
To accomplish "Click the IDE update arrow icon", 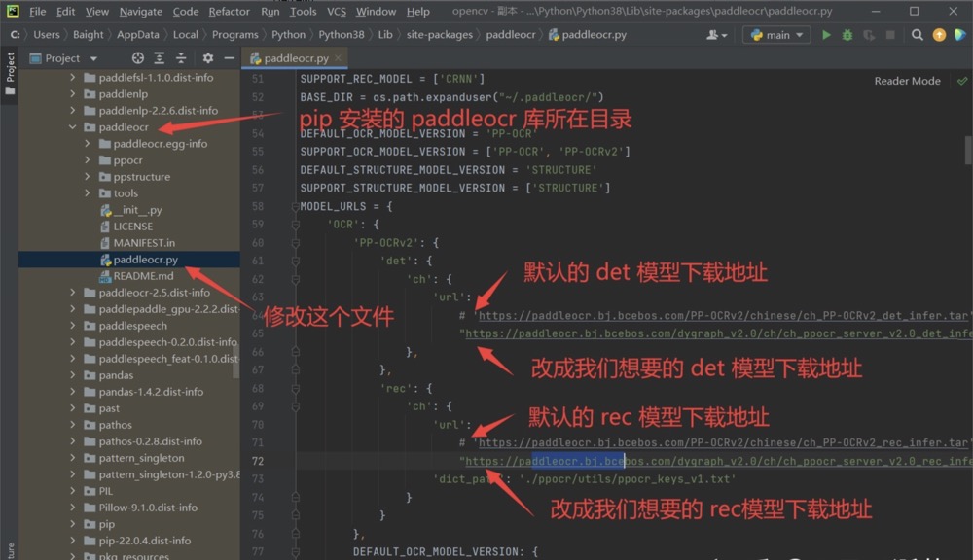I will pyautogui.click(x=939, y=35).
